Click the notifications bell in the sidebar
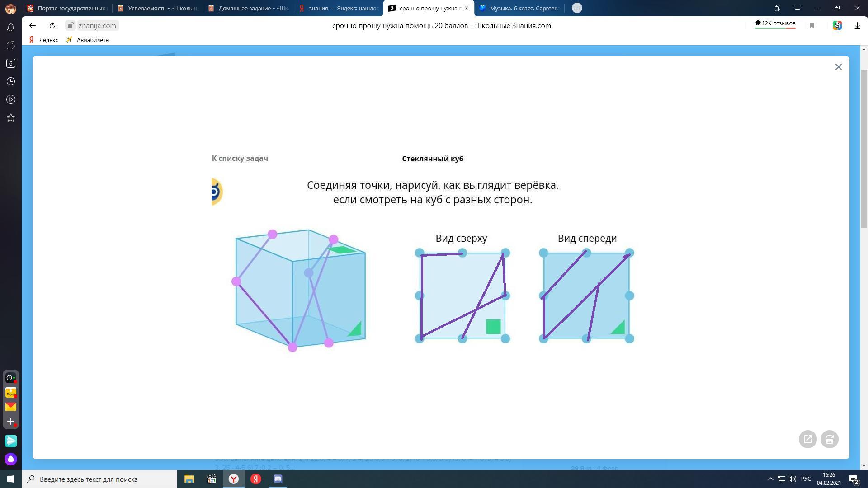The image size is (868, 488). [11, 28]
